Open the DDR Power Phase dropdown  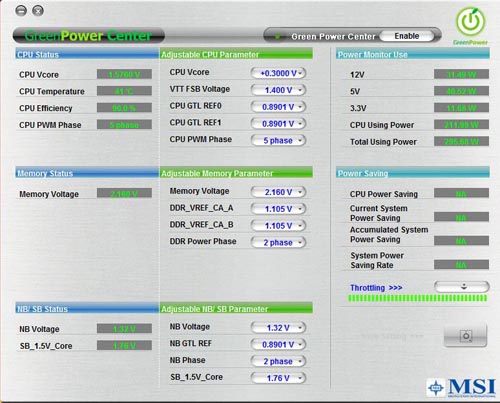278,242
